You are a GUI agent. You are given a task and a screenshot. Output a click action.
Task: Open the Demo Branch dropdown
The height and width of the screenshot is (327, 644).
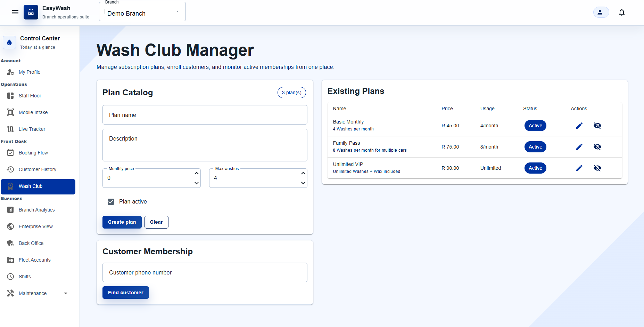tap(142, 12)
